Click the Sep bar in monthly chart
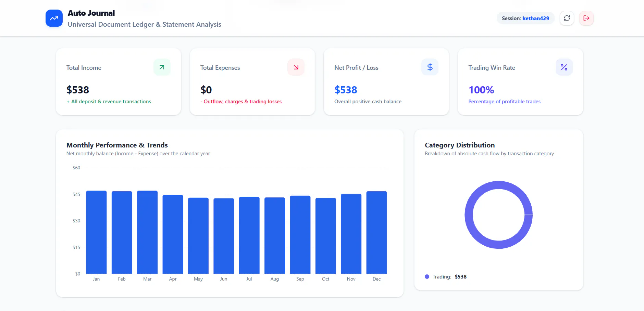The width and height of the screenshot is (644, 311). (x=300, y=235)
